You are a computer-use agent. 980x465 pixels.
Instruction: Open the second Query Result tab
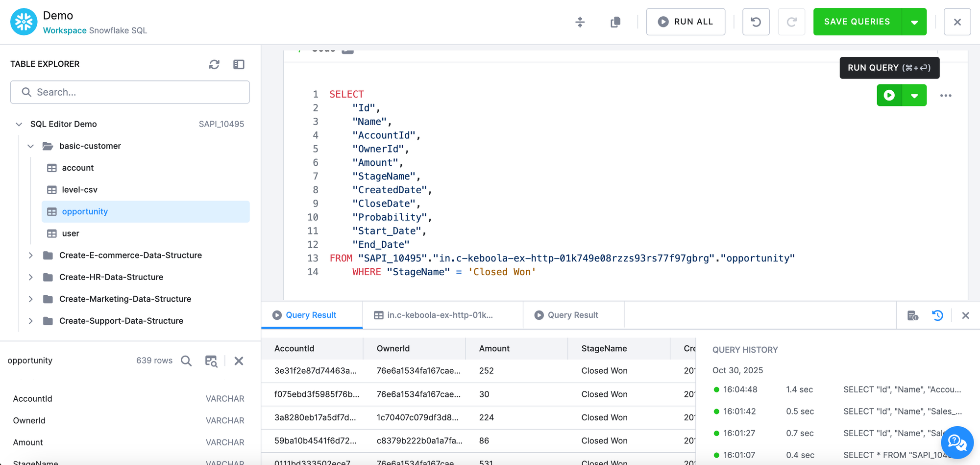coord(573,314)
